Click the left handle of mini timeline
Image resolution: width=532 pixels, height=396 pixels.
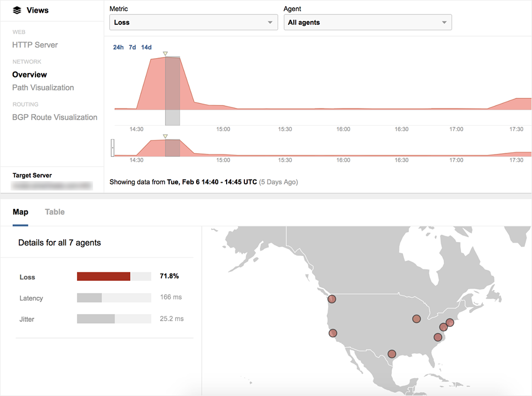click(x=112, y=148)
